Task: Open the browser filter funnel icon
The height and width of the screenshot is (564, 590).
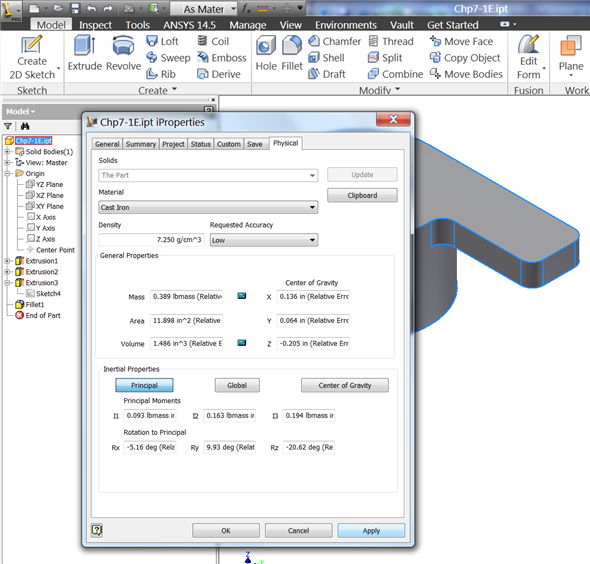Action: (8, 126)
